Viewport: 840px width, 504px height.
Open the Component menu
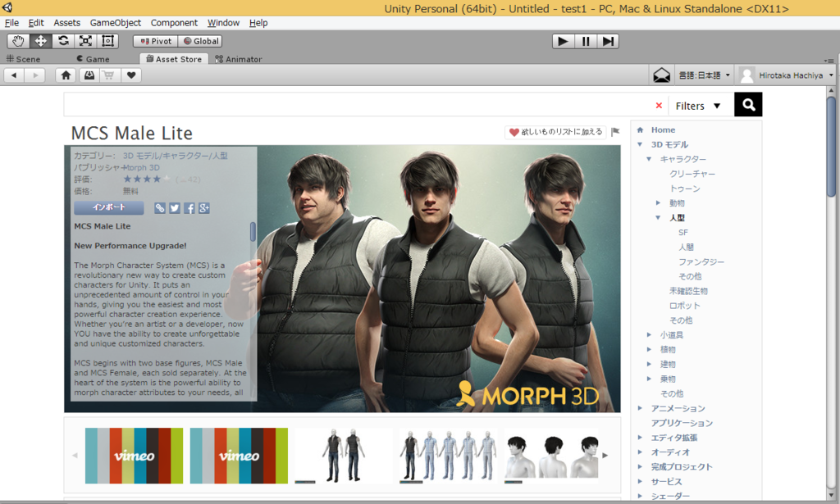174,22
